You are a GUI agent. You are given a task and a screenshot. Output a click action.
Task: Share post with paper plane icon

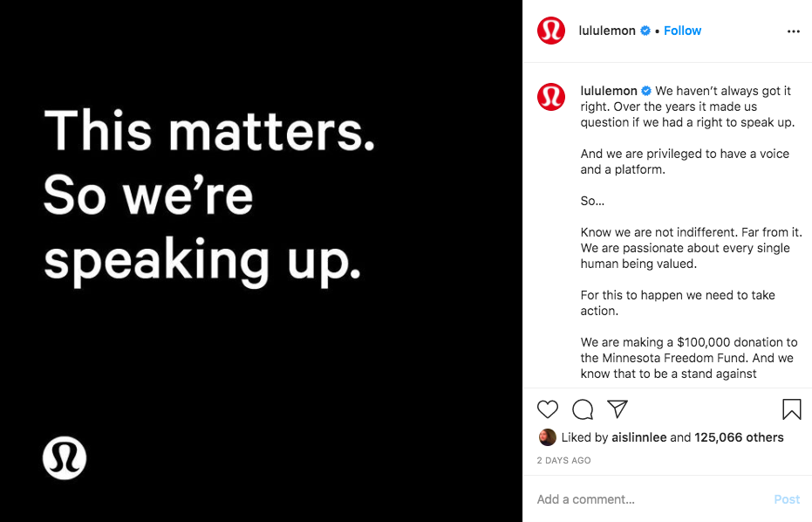618,409
